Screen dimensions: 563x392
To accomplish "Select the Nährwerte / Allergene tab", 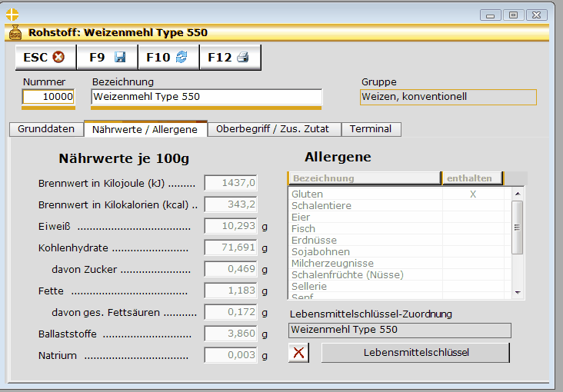I will click(145, 129).
